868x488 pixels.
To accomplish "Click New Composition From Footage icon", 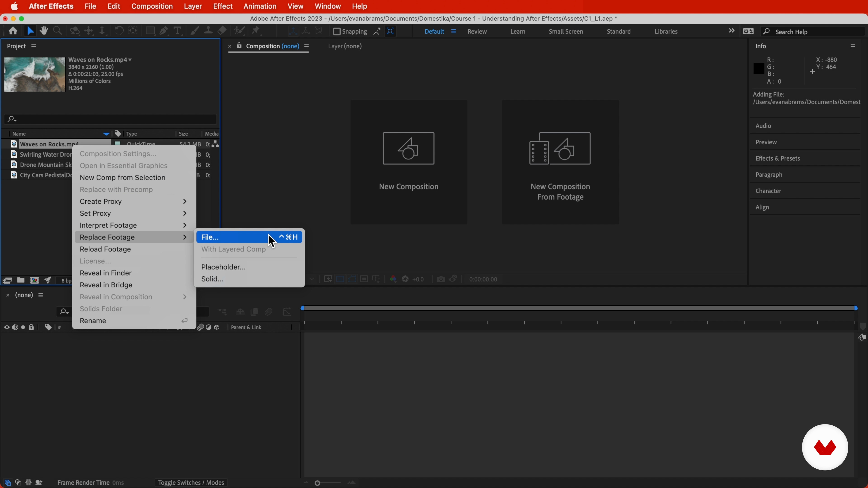I will [x=560, y=148].
